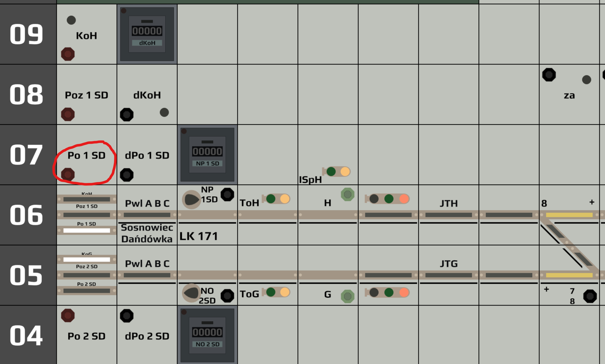
Task: Click the red Poz 1 SD button
Action: (68, 114)
